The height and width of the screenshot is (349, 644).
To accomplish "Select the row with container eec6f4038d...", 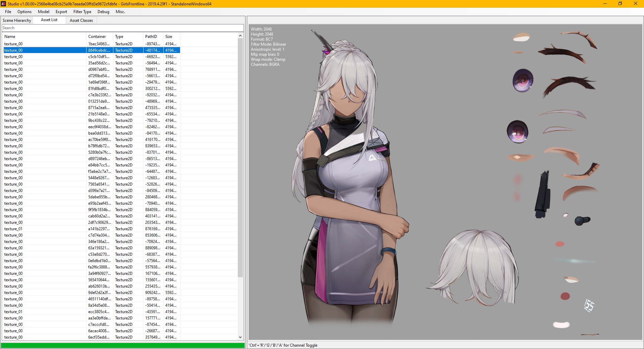I will pos(92,127).
